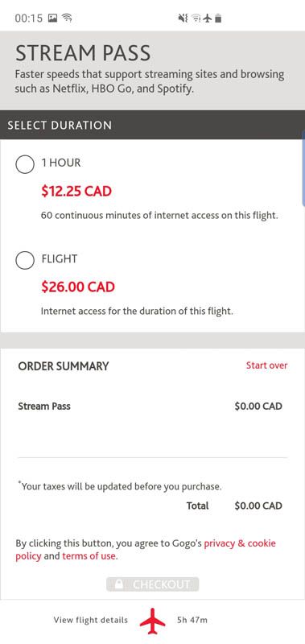Select the 1 HOUR duration radio button

click(x=25, y=164)
